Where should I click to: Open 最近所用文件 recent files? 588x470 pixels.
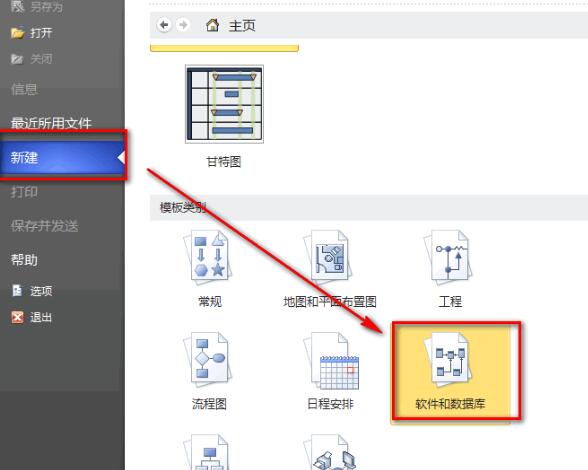tap(51, 123)
